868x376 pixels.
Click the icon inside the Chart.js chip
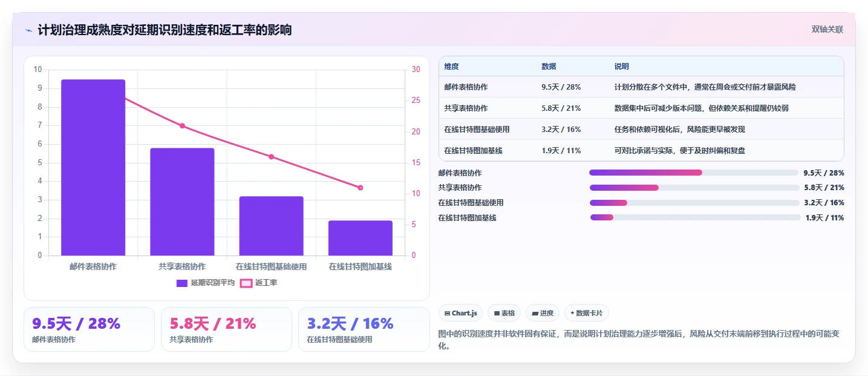(x=447, y=314)
